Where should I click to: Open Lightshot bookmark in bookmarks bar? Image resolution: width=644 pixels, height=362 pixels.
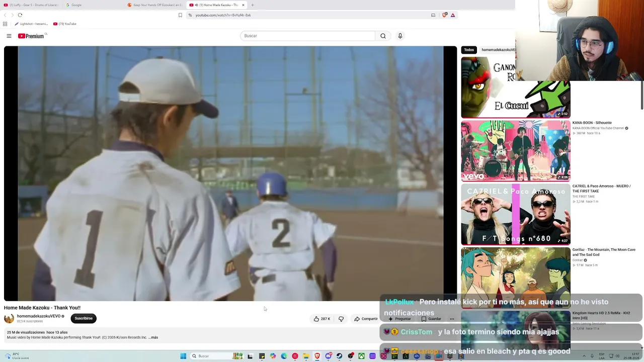31,24
